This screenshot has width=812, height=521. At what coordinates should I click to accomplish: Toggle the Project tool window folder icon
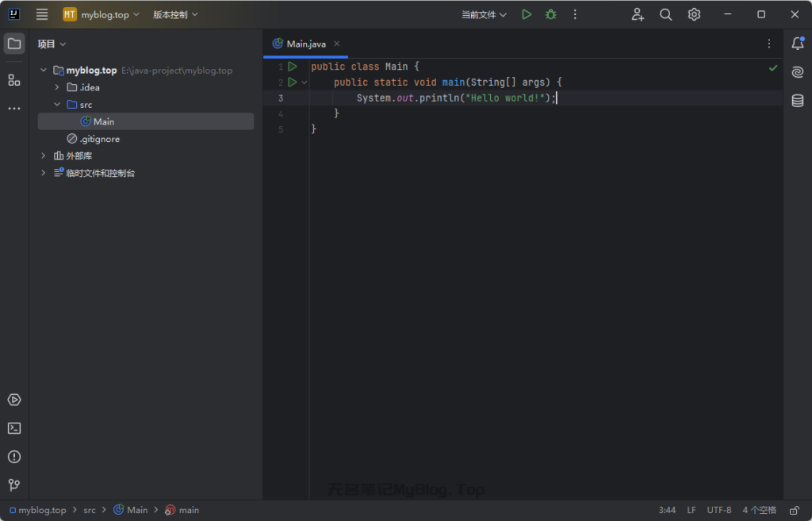[14, 44]
